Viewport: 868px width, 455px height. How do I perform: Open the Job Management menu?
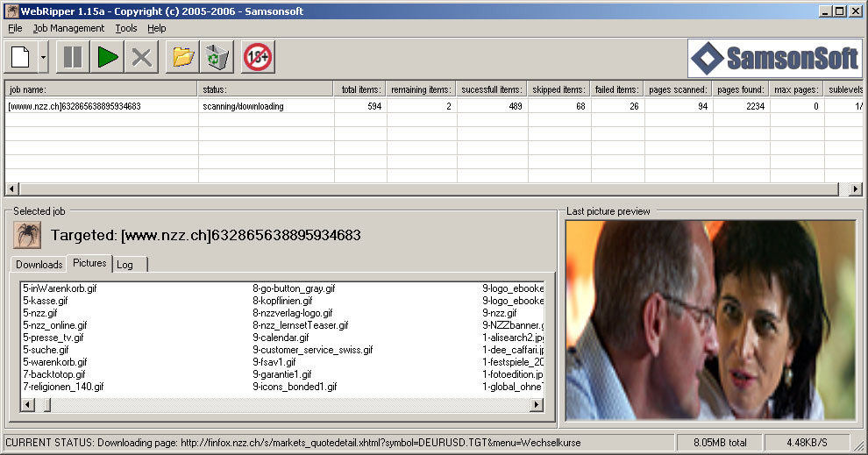coord(68,28)
